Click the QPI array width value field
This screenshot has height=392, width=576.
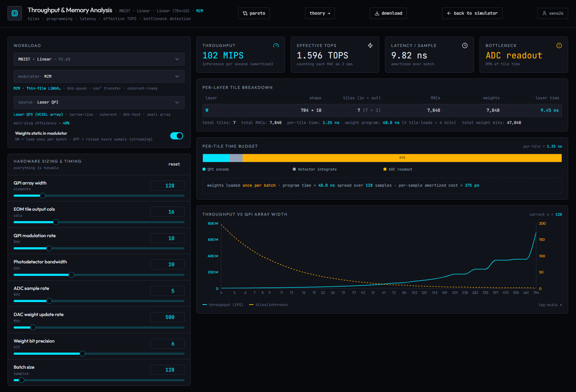pos(167,186)
